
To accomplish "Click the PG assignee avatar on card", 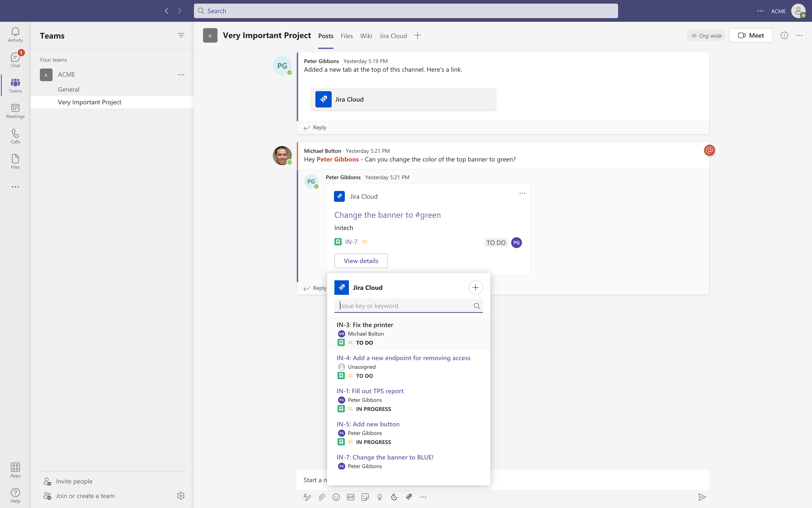I will pos(516,243).
